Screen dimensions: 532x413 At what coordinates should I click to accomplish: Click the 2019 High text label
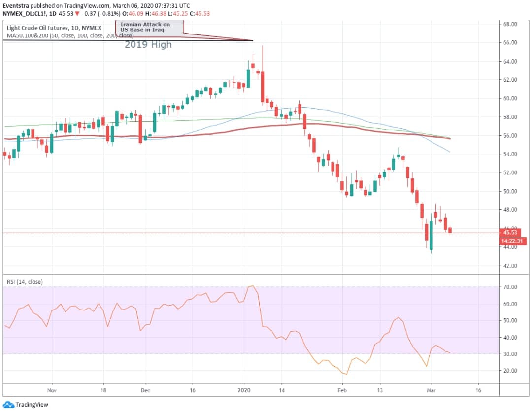(x=148, y=44)
